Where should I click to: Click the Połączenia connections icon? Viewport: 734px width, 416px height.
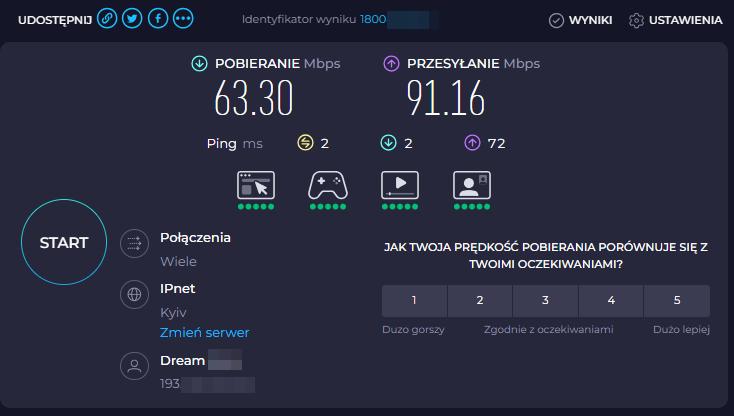(133, 244)
